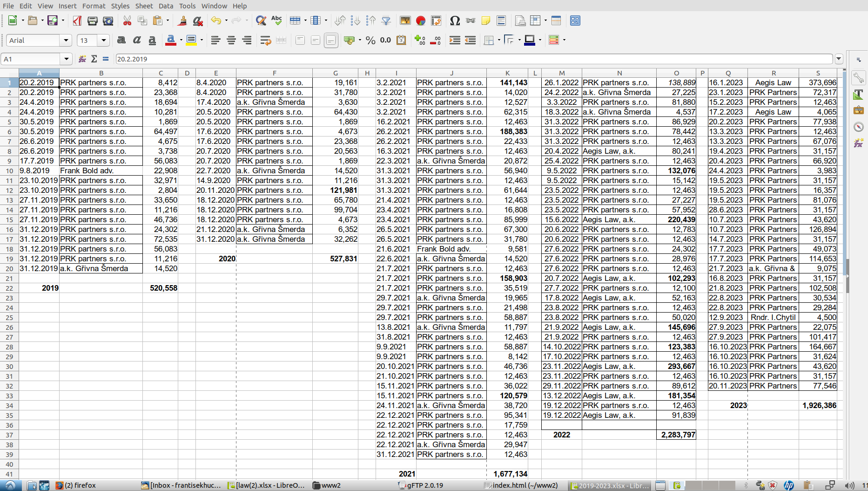Open the Help menu
868x491 pixels.
pos(240,6)
